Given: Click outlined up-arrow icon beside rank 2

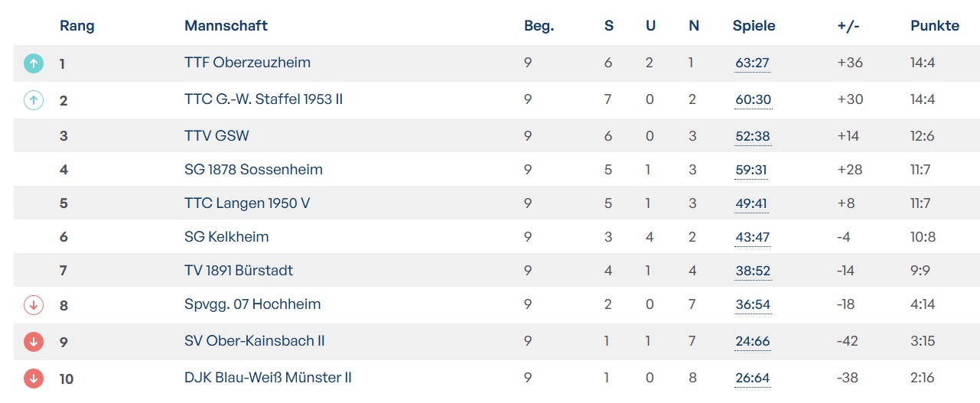Looking at the screenshot, I should click(33, 99).
